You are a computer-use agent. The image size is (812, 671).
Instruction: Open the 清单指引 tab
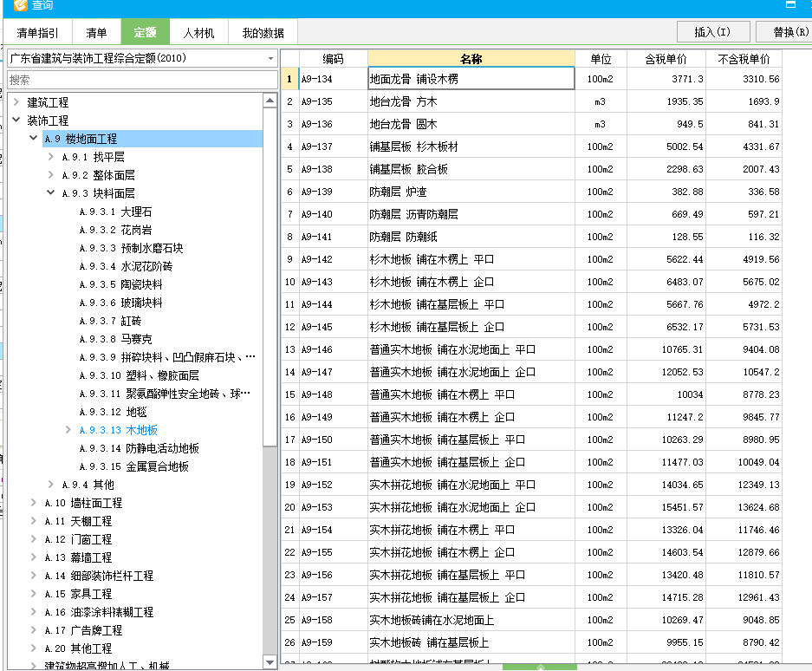pos(38,33)
